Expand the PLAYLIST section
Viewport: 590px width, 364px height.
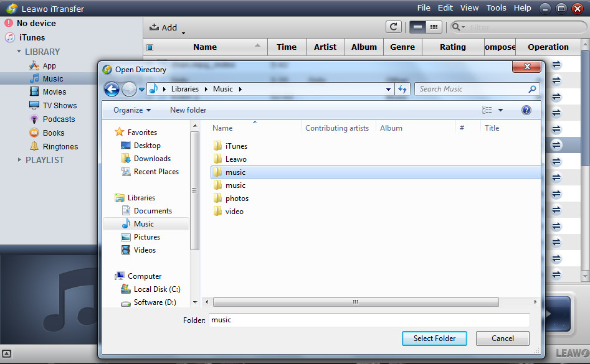[19, 160]
